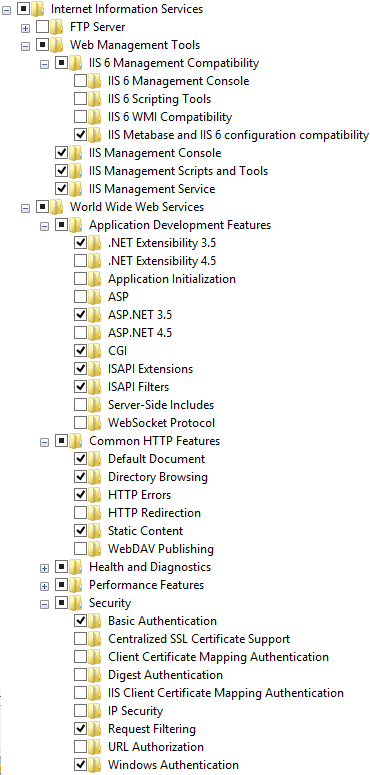Viewport: 370px width, 775px height.
Task: Click the WebDAV Publishing folder icon
Action: click(x=95, y=549)
